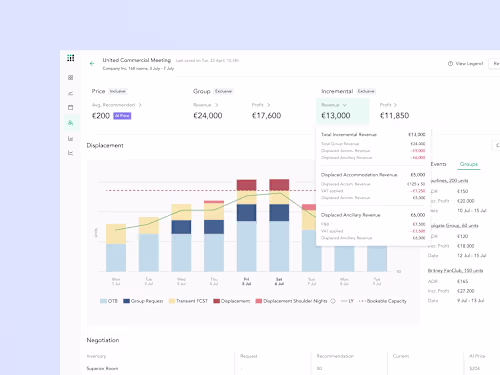Click the View Legend button
The image size is (500, 375).
(x=465, y=63)
